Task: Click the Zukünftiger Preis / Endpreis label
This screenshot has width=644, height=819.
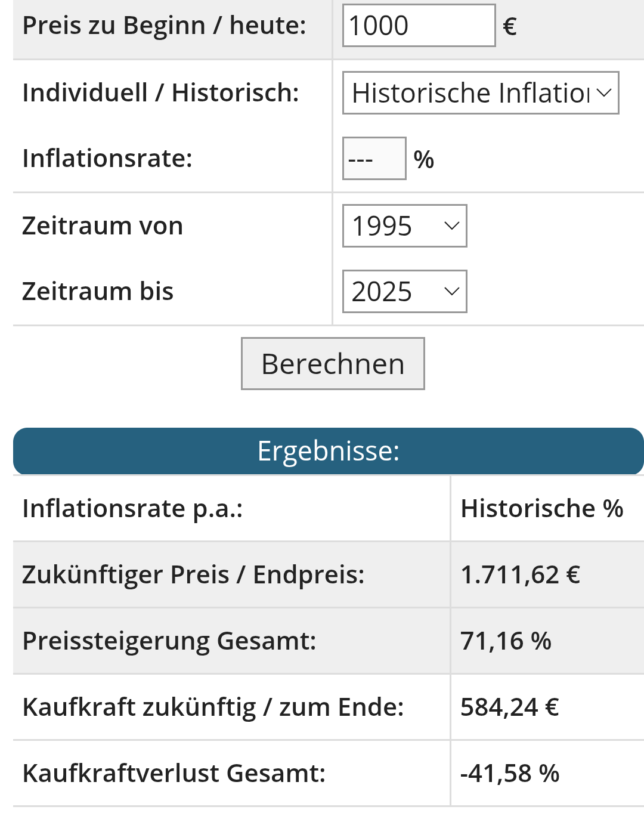Action: tap(193, 575)
